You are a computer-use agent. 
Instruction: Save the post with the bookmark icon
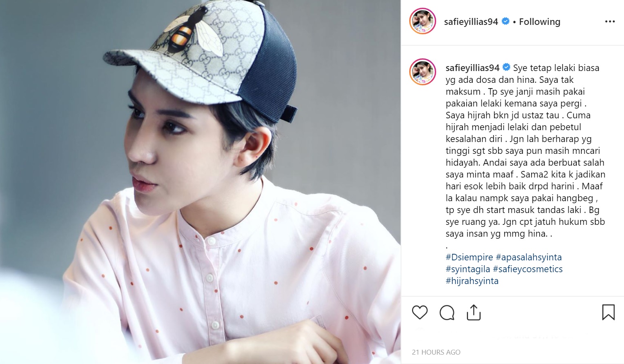coord(608,312)
